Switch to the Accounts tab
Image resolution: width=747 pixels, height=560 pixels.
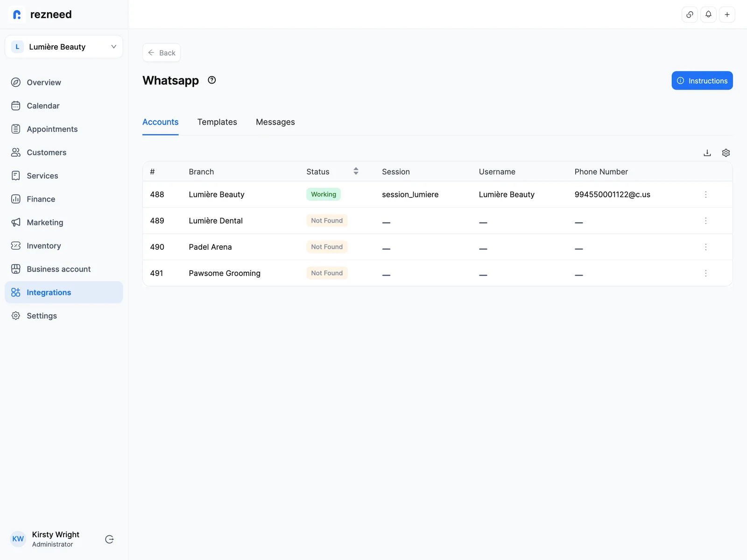[160, 122]
